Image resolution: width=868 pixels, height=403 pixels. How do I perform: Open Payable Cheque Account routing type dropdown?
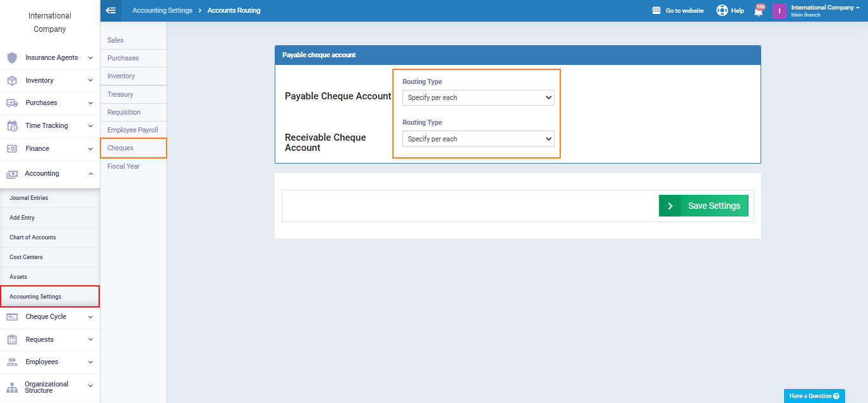(478, 98)
